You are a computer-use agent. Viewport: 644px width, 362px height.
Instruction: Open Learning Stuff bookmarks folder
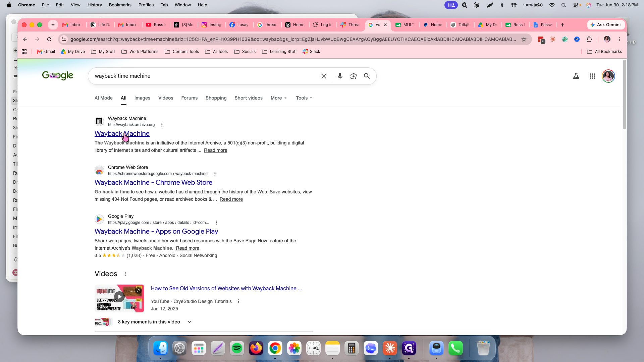(279, 52)
